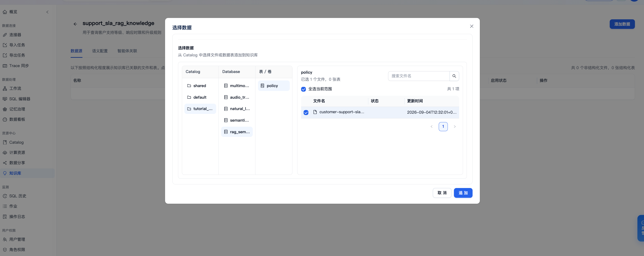Open the 操作日志 sidebar link
Image resolution: width=644 pixels, height=256 pixels.
tap(27, 217)
